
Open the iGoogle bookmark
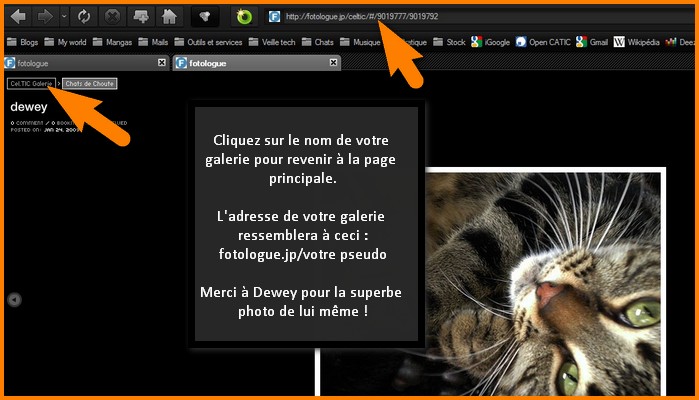[490, 42]
